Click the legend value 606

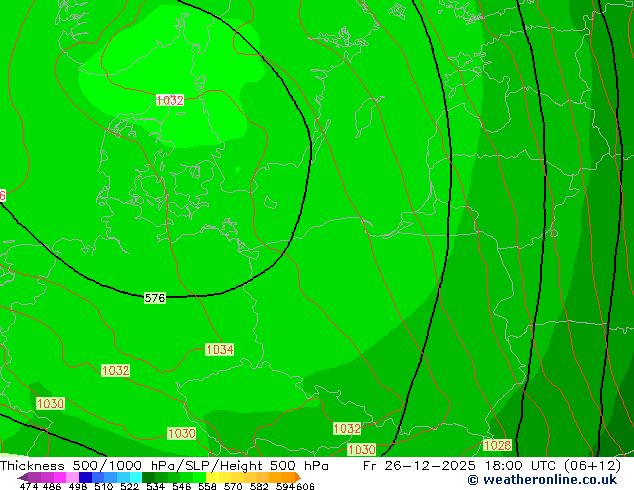(305, 486)
